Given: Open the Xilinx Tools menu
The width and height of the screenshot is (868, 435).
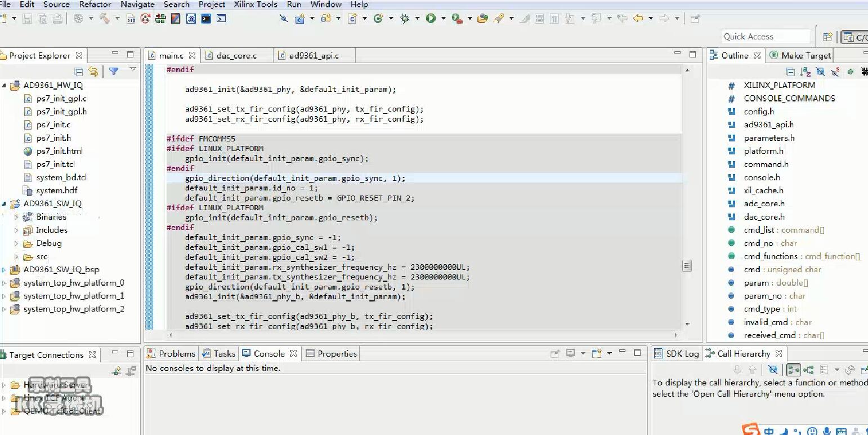Looking at the screenshot, I should 256,5.
